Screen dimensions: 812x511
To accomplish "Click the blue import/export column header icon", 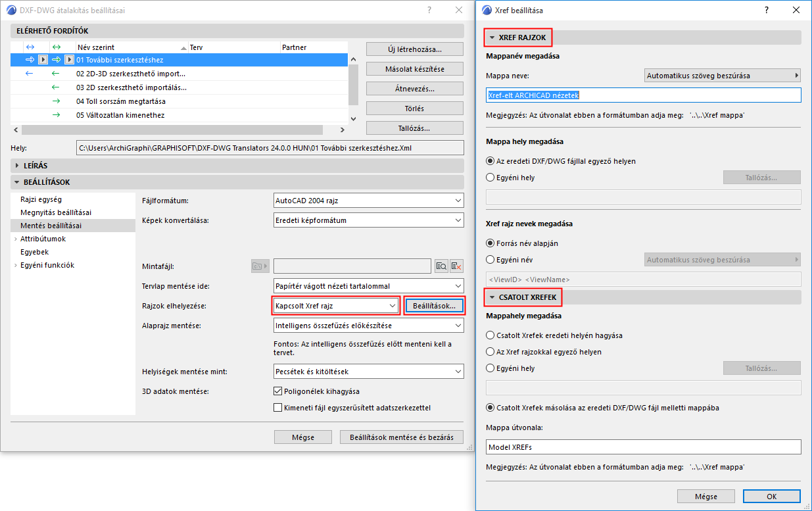I will (x=29, y=47).
